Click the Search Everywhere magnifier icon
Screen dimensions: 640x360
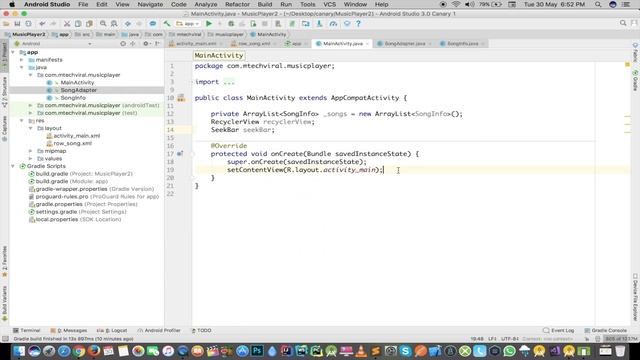(x=623, y=23)
